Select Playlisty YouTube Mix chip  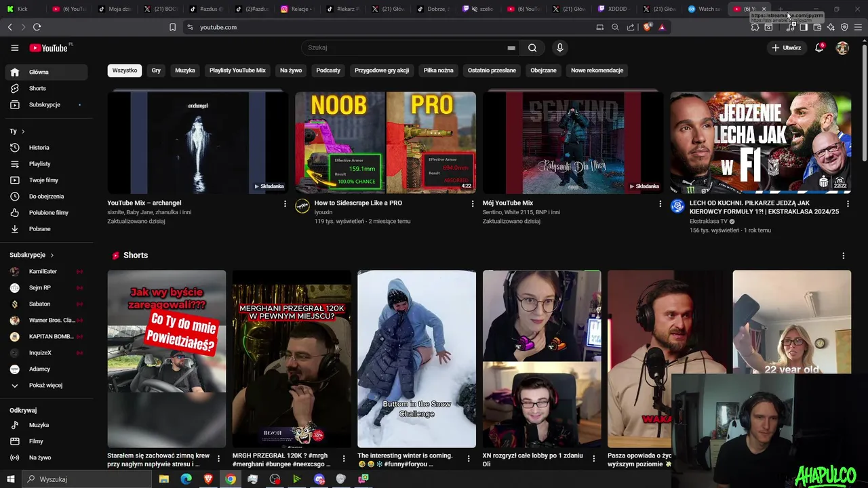tap(237, 70)
